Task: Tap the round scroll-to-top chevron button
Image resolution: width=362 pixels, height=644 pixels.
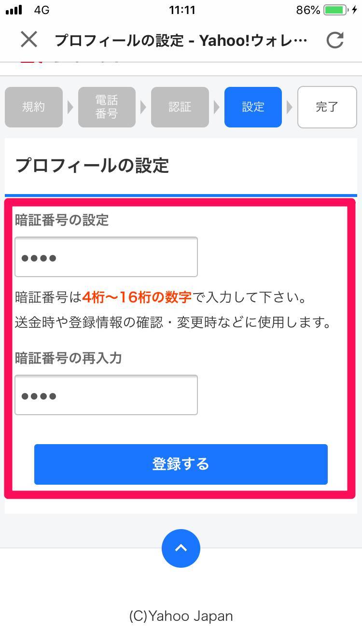Action: pyautogui.click(x=181, y=548)
